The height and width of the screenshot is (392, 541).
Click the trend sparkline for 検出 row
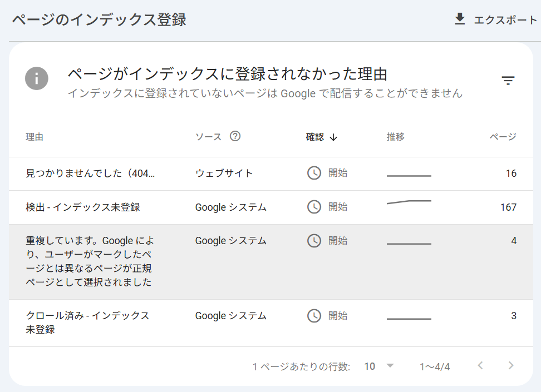(409, 202)
